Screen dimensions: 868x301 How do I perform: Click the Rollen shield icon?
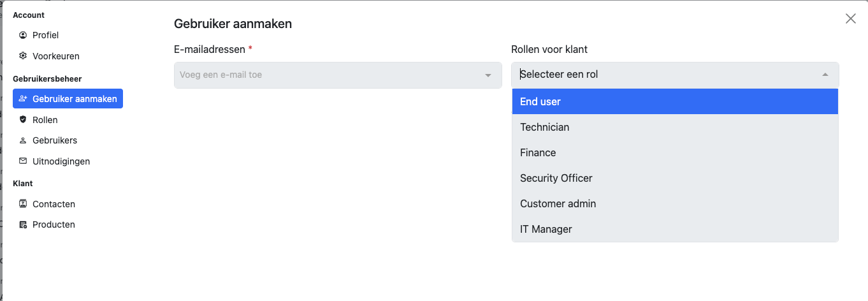point(23,120)
